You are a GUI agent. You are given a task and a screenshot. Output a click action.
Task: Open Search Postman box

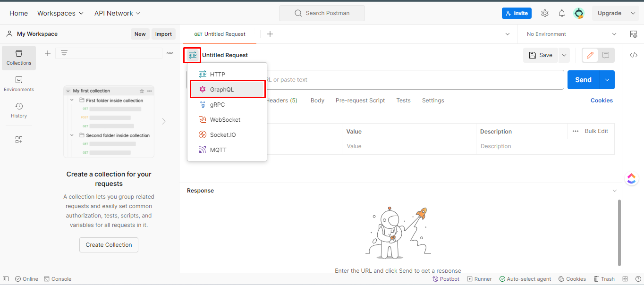tap(322, 13)
